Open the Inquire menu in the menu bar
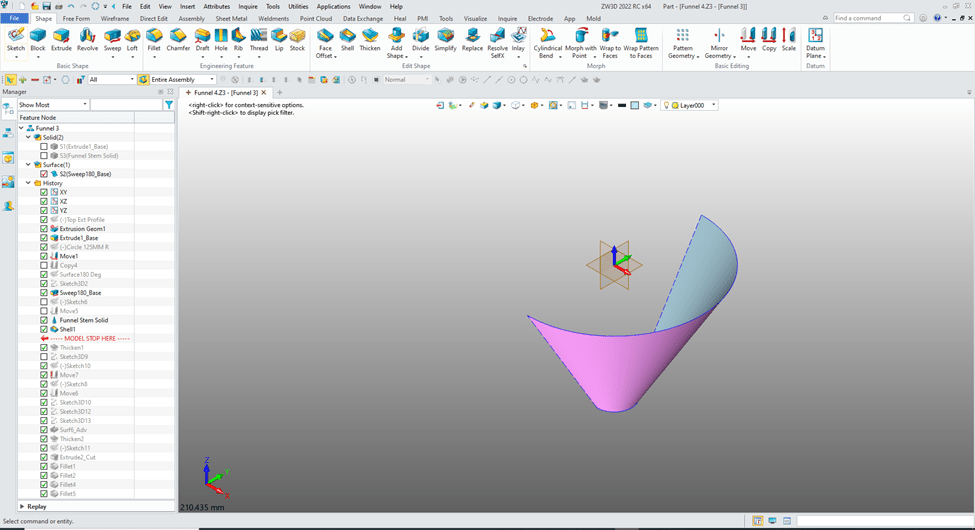 pyautogui.click(x=247, y=6)
